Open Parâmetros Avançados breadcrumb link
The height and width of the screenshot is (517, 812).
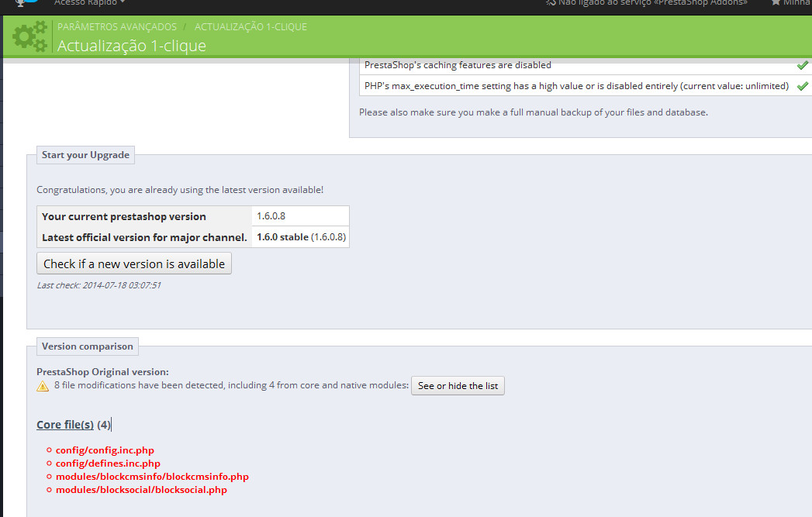[x=117, y=27]
